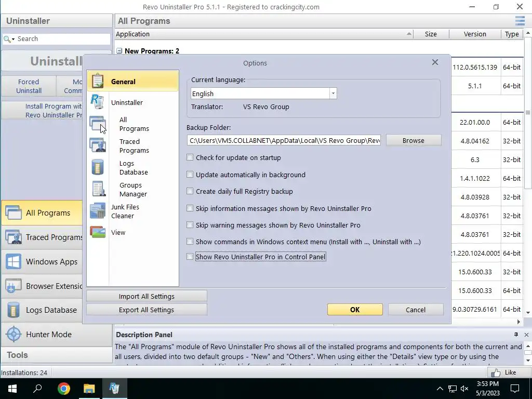Click Export All Settings
The height and width of the screenshot is (399, 532).
click(x=147, y=310)
